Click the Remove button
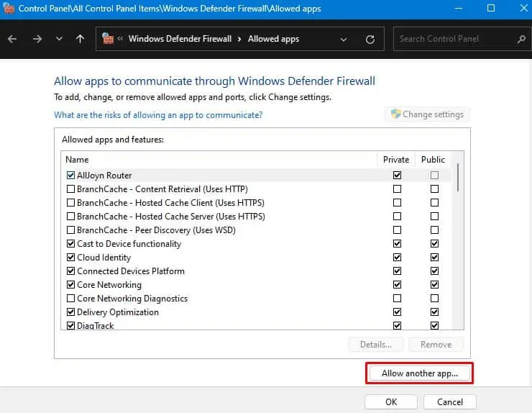The height and width of the screenshot is (413, 532). coord(436,345)
